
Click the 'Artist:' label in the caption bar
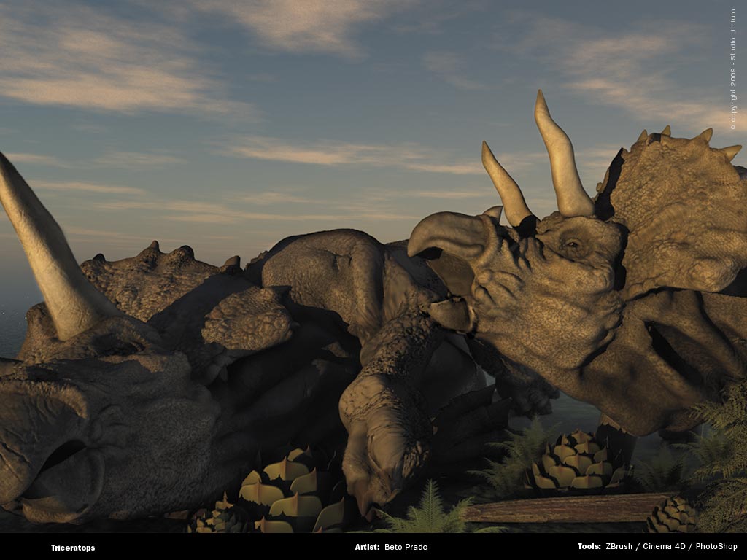tap(368, 547)
